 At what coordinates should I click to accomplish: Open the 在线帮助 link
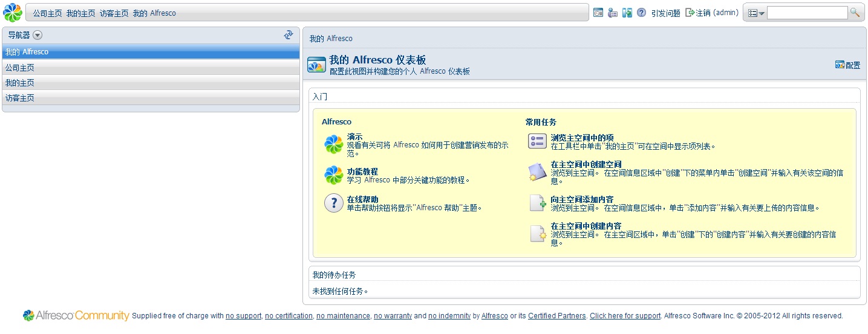point(362,199)
